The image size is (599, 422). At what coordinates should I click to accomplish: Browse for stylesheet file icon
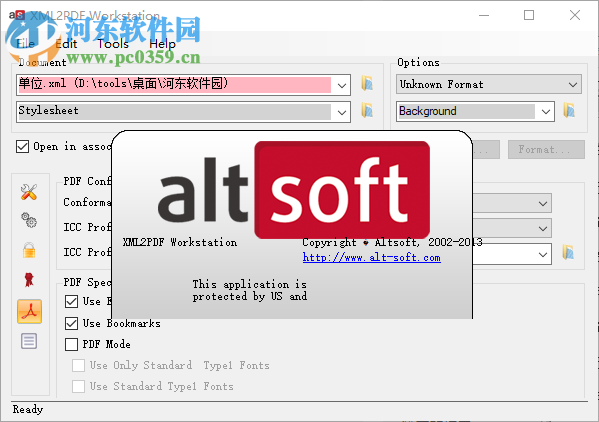[x=367, y=110]
